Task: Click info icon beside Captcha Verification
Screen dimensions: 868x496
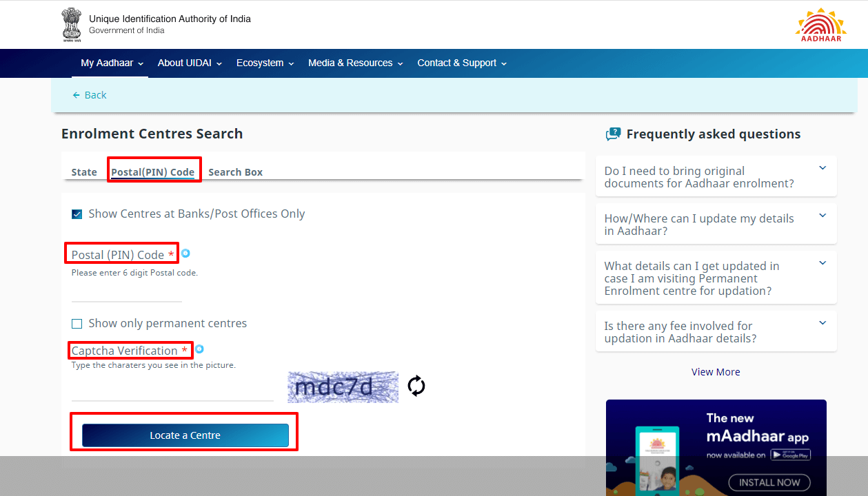Action: coord(199,349)
